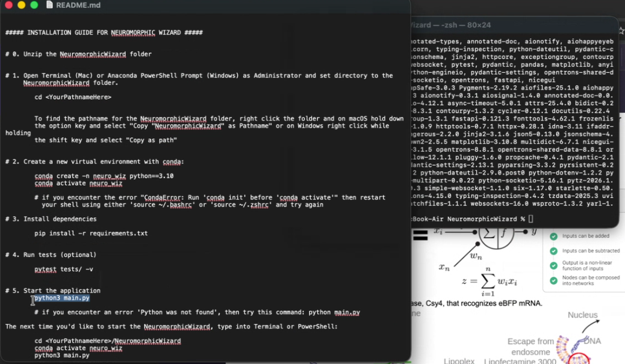This screenshot has width=625, height=364.
Task: Click the 'Inputs can be added' label in slide
Action: click(585, 236)
